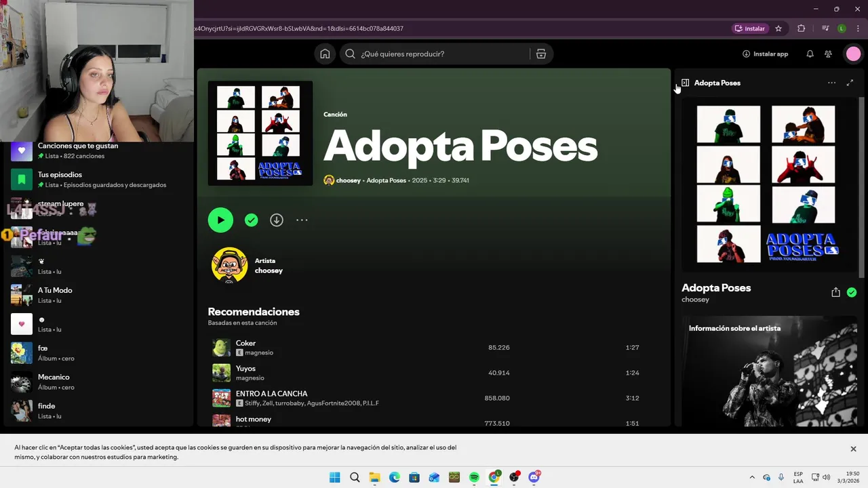
Task: Open Discord from taskbar
Action: 534,477
